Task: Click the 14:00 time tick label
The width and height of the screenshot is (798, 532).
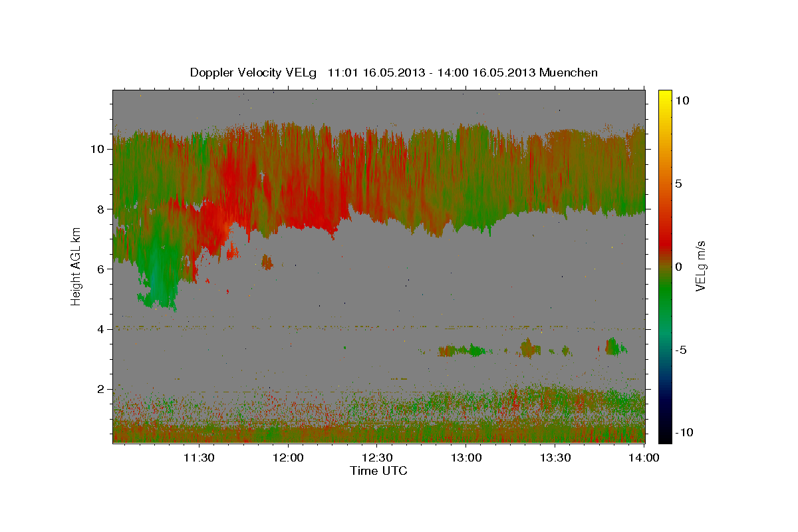Action: point(644,458)
